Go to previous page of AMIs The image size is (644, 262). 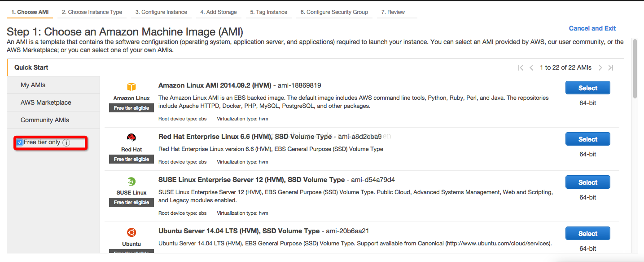tap(531, 67)
